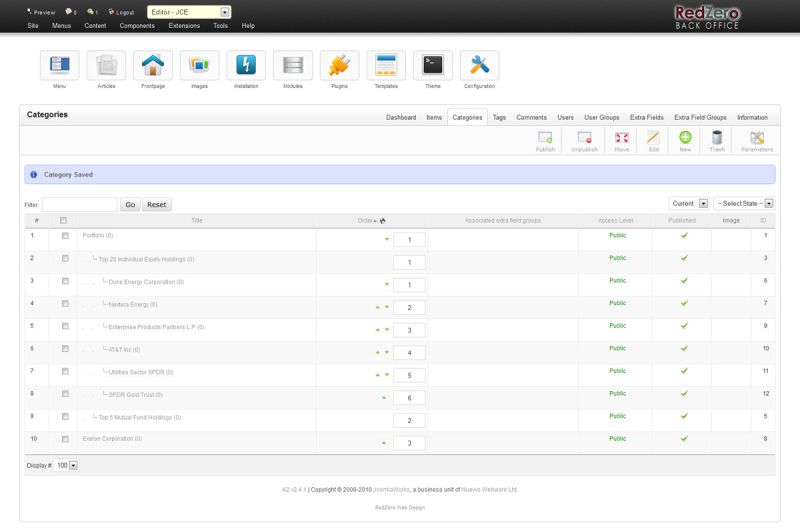Click the JoomlaWorks footer link
Image resolution: width=800 pixels, height=531 pixels.
(x=391, y=490)
